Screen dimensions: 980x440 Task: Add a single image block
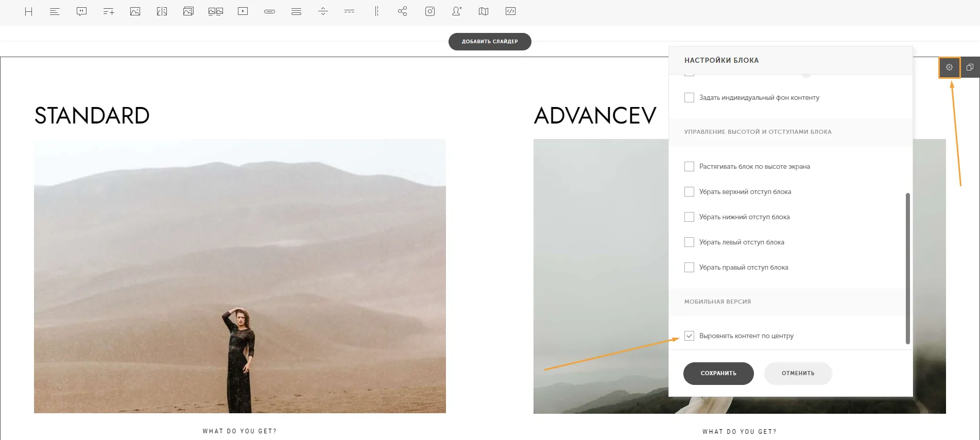click(135, 11)
